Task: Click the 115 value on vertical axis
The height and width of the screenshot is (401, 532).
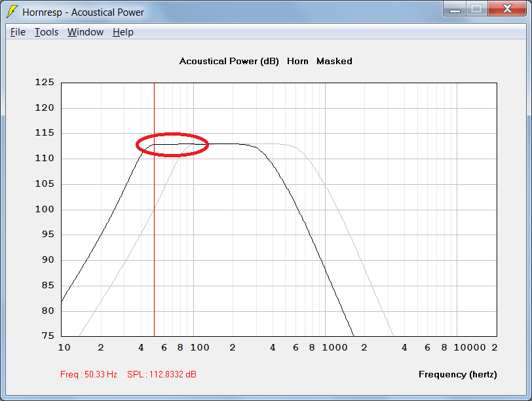Action: click(x=45, y=133)
